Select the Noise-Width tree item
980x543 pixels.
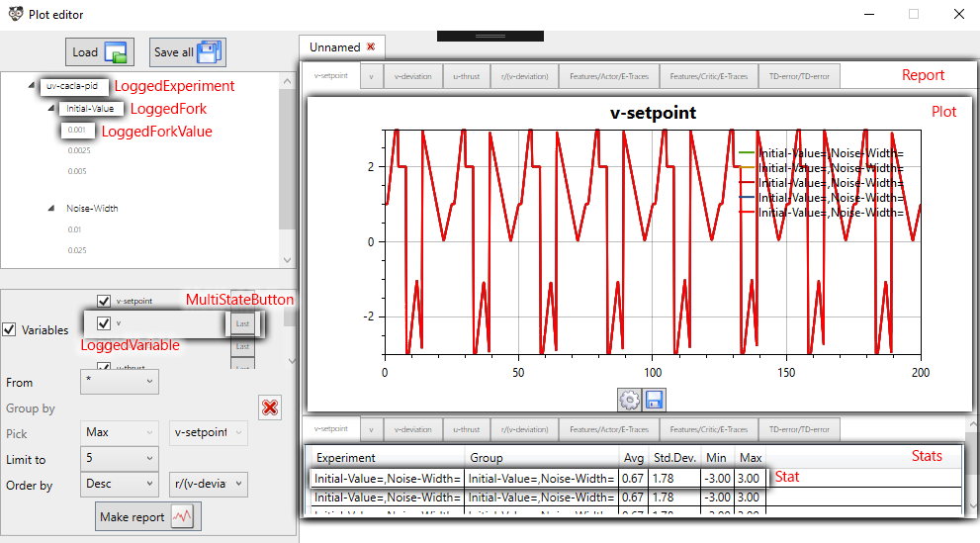click(93, 208)
